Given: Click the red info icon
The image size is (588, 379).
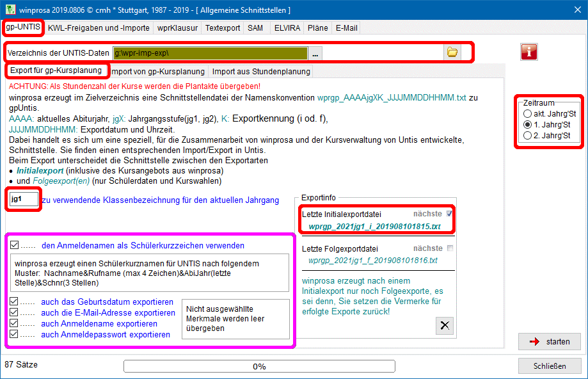Looking at the screenshot, I should coord(528,52).
